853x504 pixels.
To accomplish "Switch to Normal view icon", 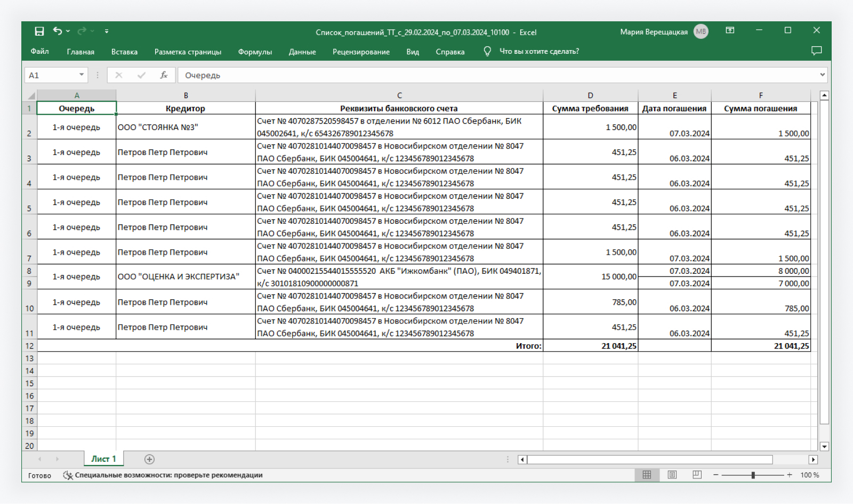I will [647, 475].
